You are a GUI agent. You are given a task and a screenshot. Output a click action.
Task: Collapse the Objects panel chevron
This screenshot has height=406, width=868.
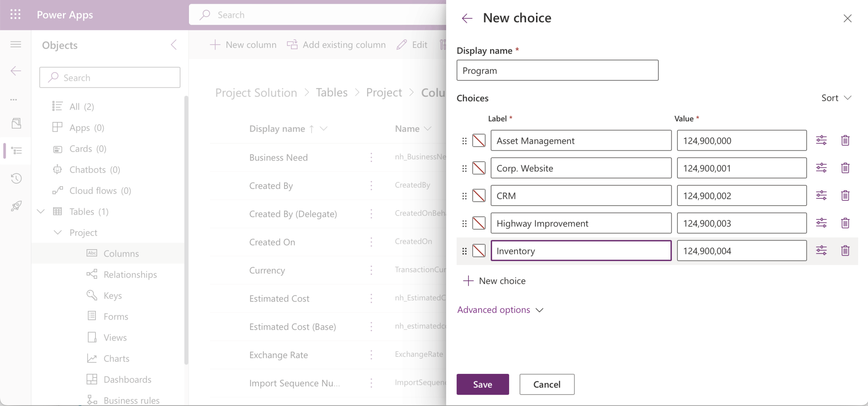tap(174, 45)
